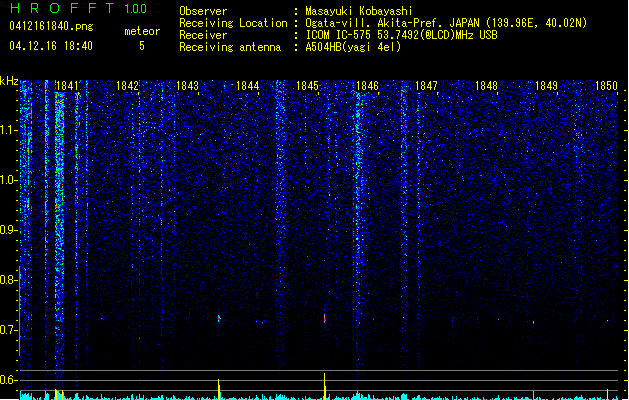Screen dimensions: 629x400
Task: Select the file name 0412161840.png
Action: click(51, 26)
